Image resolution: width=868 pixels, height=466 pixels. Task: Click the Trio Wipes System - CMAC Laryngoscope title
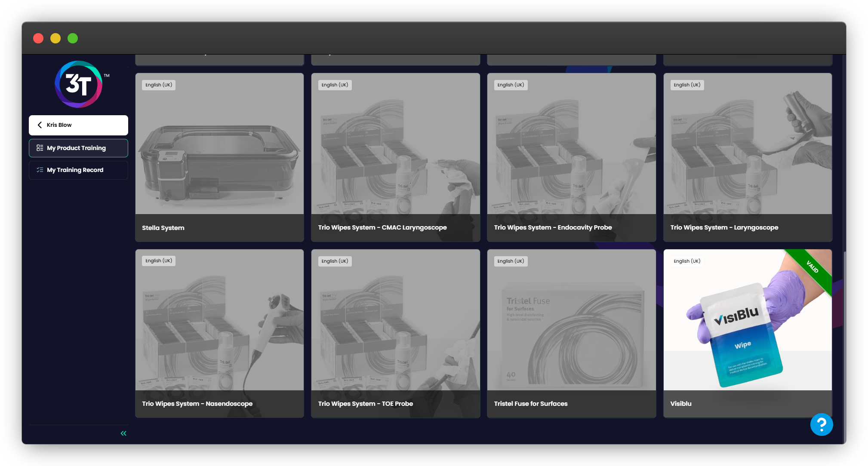click(382, 227)
